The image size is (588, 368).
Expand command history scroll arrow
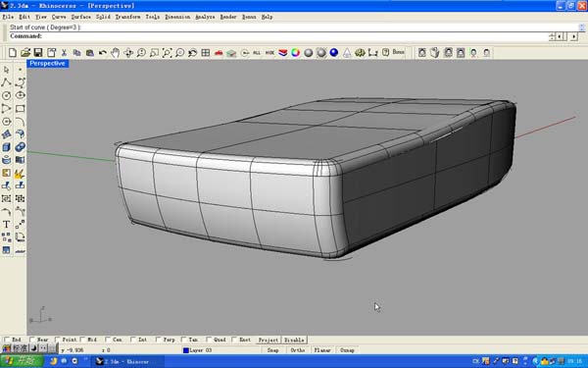point(581,27)
